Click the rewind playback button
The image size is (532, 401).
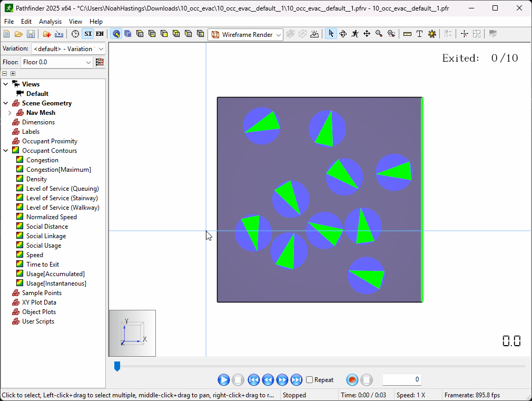click(268, 379)
